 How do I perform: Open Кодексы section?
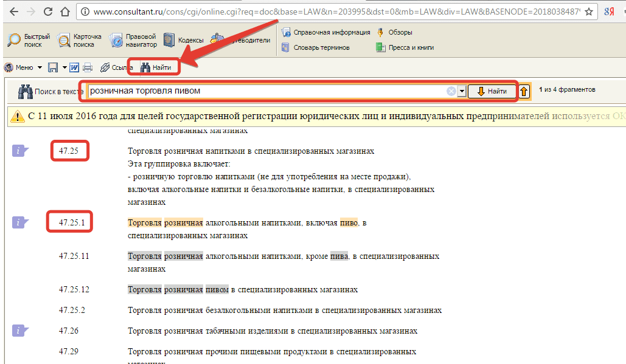tap(184, 40)
